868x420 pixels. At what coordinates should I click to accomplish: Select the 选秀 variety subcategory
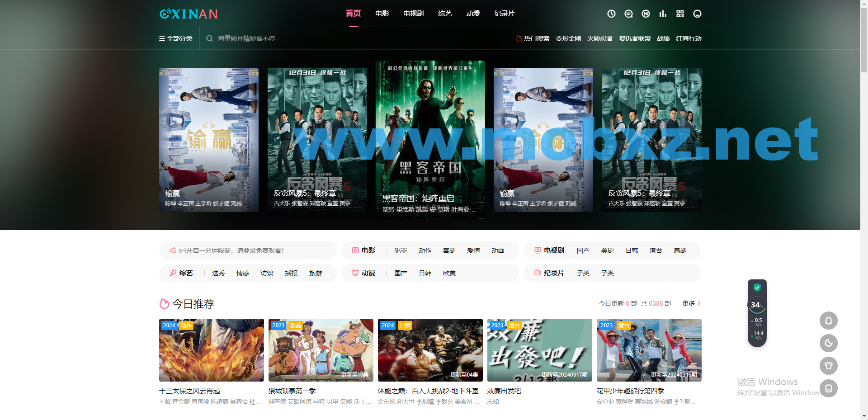[x=218, y=273]
